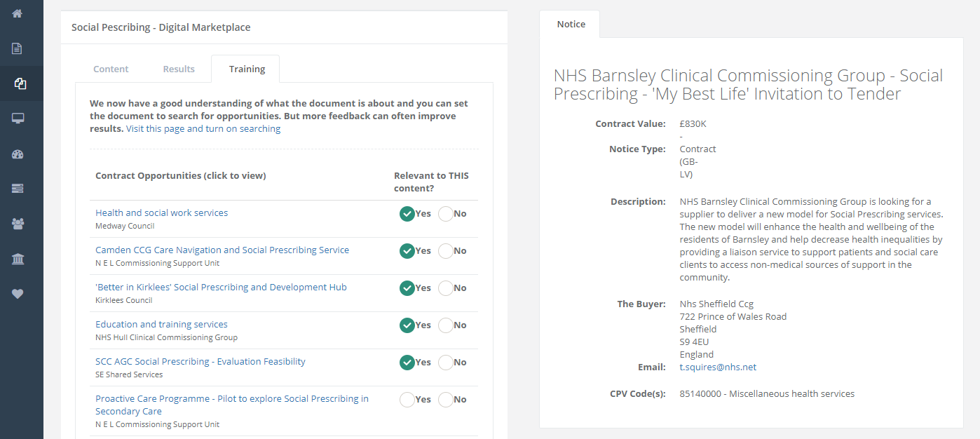Select No for Proactive Care Programme pilot
980x439 pixels.
[x=446, y=400]
